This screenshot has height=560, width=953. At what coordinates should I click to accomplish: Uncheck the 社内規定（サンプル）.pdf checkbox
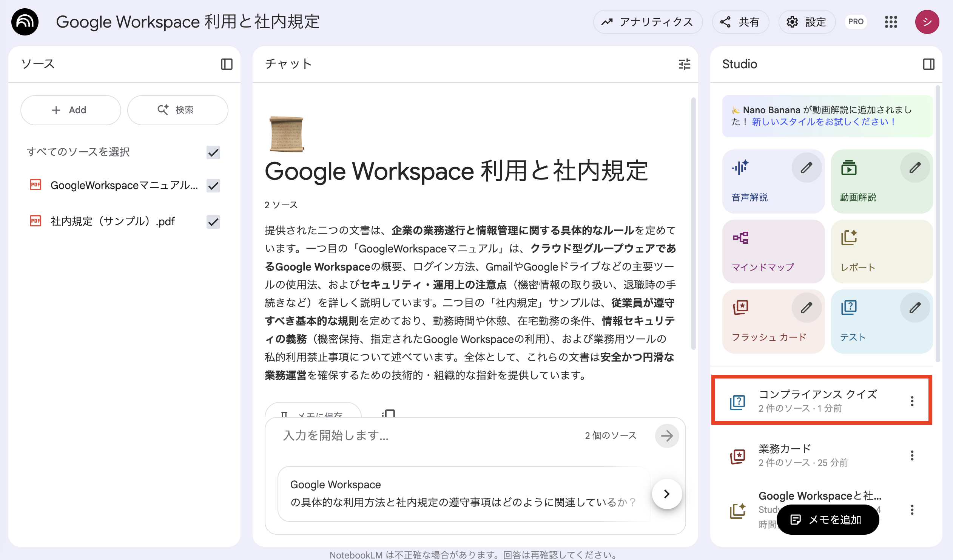click(213, 222)
